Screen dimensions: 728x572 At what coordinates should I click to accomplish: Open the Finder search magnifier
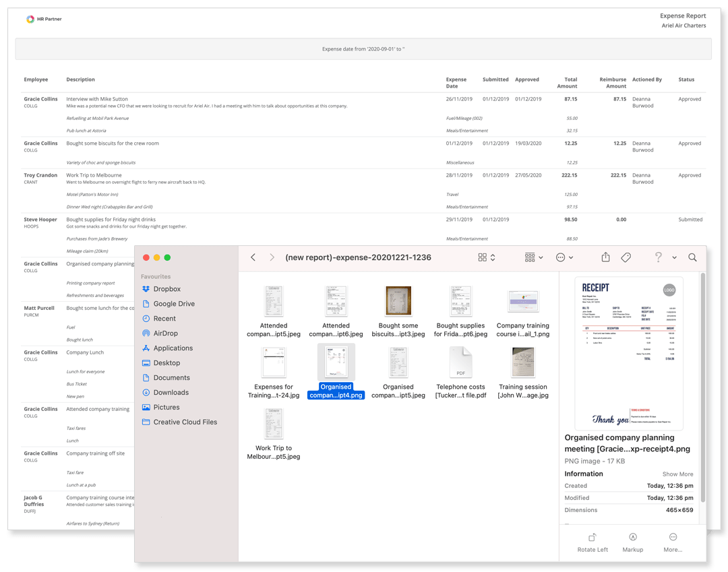click(x=692, y=257)
